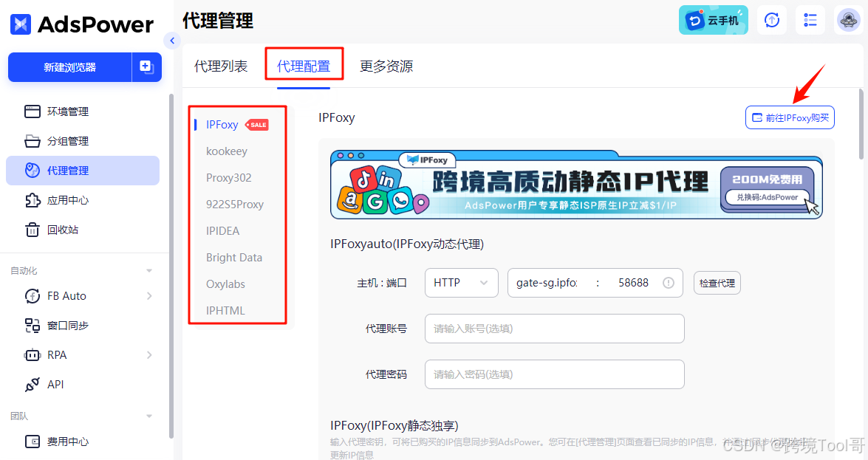The width and height of the screenshot is (868, 460).
Task: Click the AdsPower logo icon
Action: click(x=21, y=24)
